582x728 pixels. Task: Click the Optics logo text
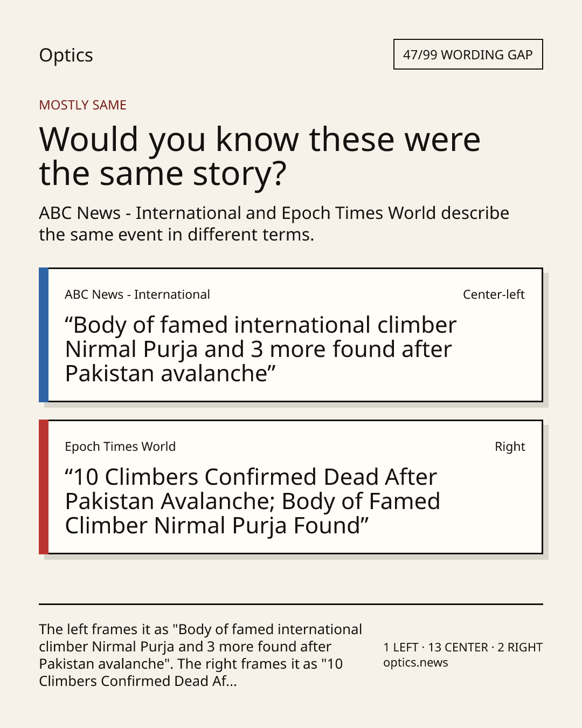click(66, 55)
